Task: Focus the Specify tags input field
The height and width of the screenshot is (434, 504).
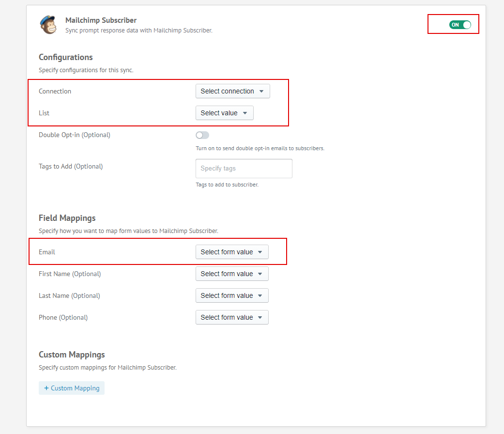Action: click(244, 169)
